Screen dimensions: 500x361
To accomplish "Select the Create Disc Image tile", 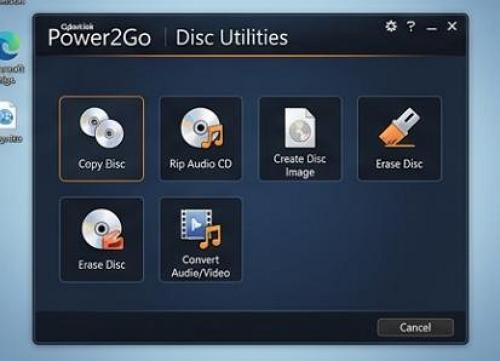I will click(300, 139).
